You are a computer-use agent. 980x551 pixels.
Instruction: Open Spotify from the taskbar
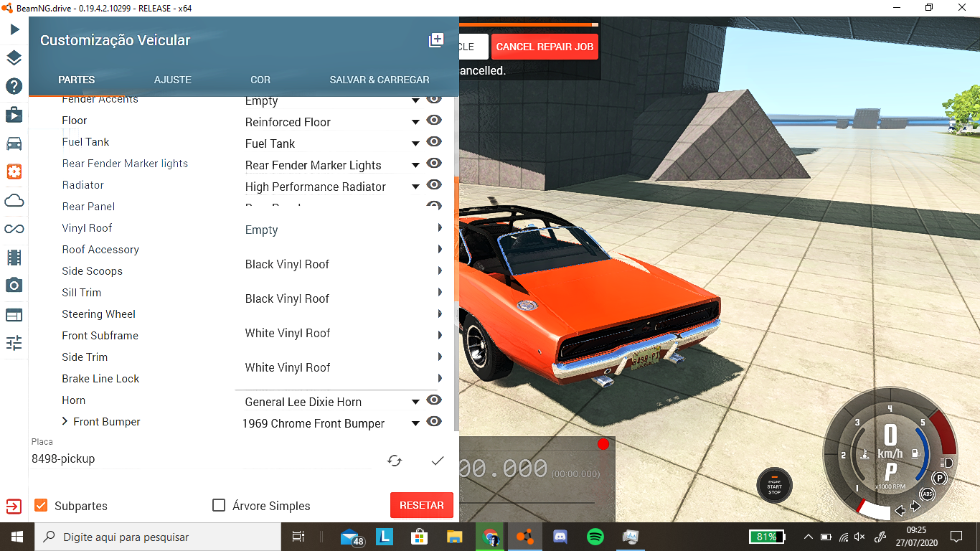tap(595, 537)
